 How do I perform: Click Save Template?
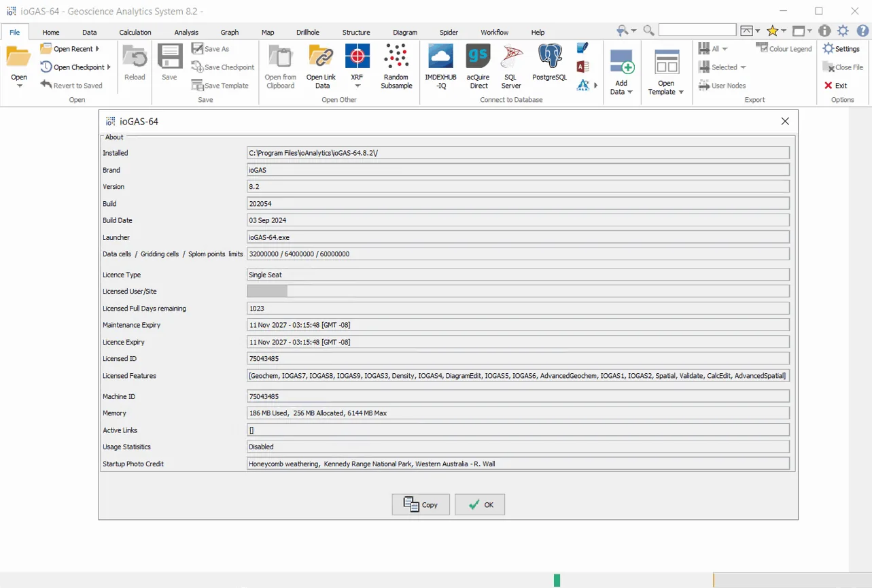point(220,86)
